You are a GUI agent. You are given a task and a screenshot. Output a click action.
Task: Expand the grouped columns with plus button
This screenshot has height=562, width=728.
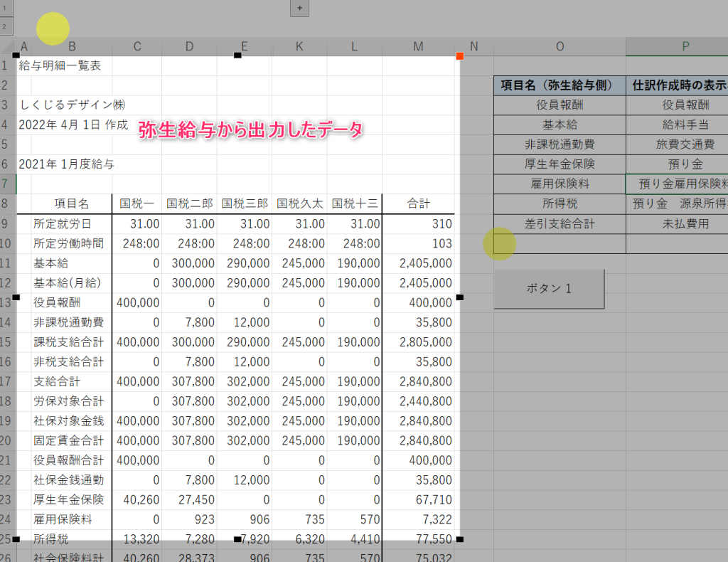[x=299, y=8]
